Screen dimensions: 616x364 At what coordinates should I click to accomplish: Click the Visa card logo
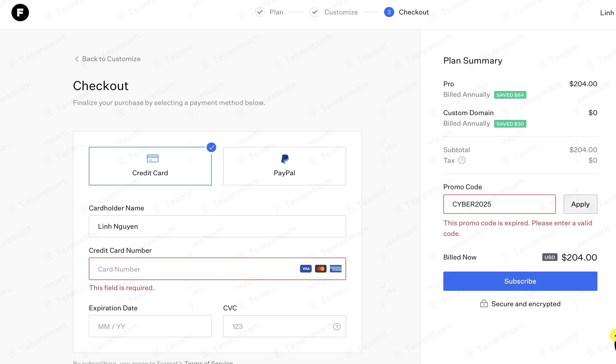pyautogui.click(x=306, y=269)
